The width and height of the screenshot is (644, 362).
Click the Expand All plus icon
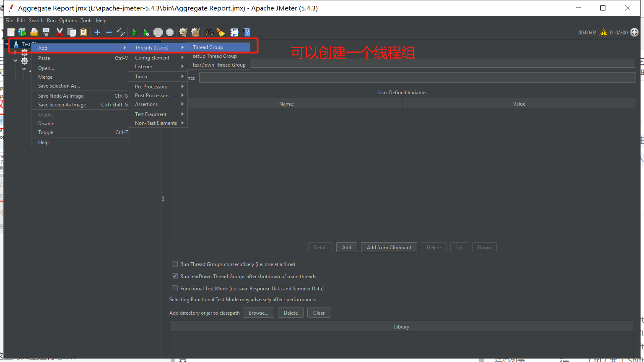pos(97,32)
